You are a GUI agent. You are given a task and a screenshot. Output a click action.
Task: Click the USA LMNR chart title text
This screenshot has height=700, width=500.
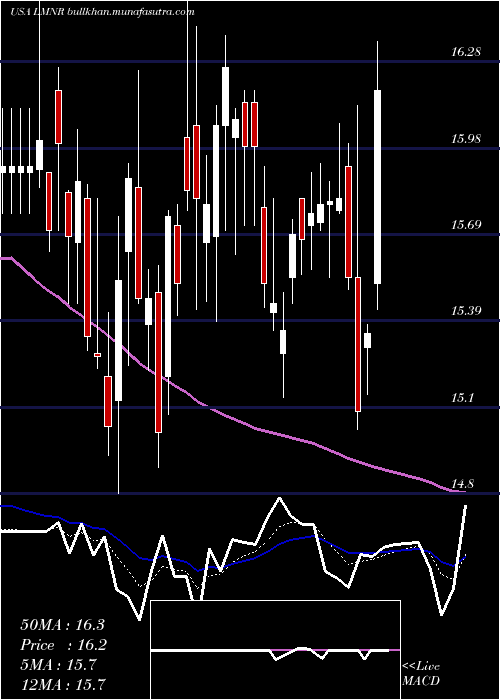(x=102, y=12)
